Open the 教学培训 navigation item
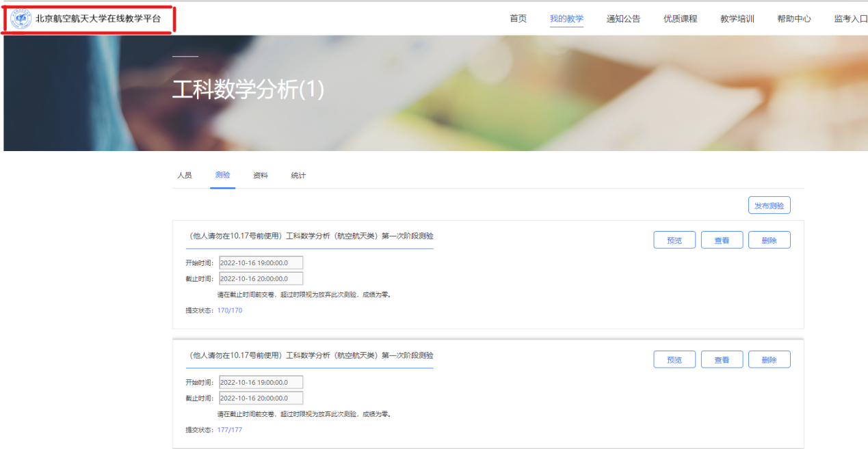This screenshot has width=868, height=449. pos(737,19)
